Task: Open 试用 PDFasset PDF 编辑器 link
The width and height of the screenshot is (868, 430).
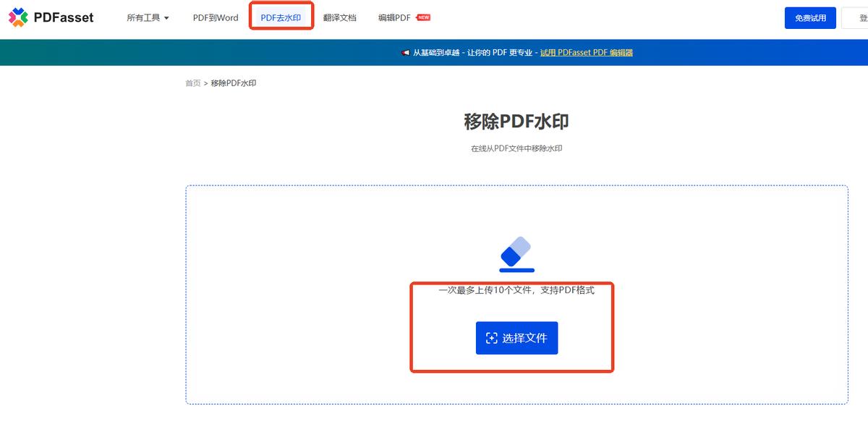Action: point(587,52)
